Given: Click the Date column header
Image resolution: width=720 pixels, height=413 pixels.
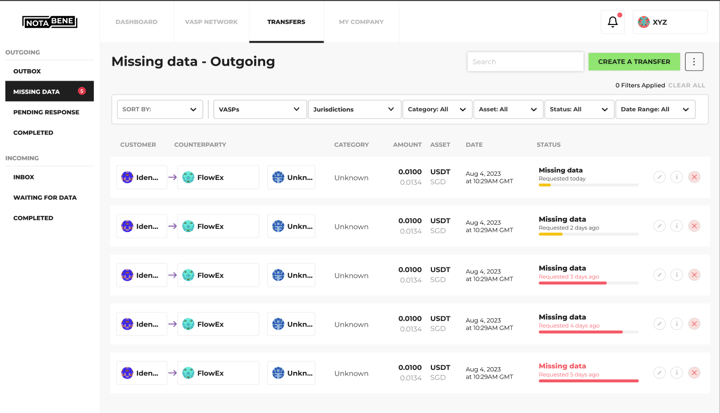Looking at the screenshot, I should pos(474,144).
